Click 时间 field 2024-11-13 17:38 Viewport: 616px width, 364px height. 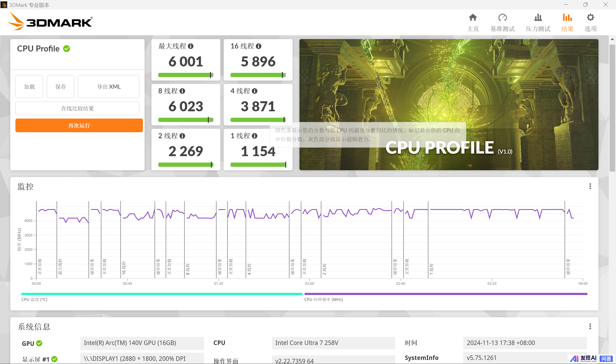point(525,343)
